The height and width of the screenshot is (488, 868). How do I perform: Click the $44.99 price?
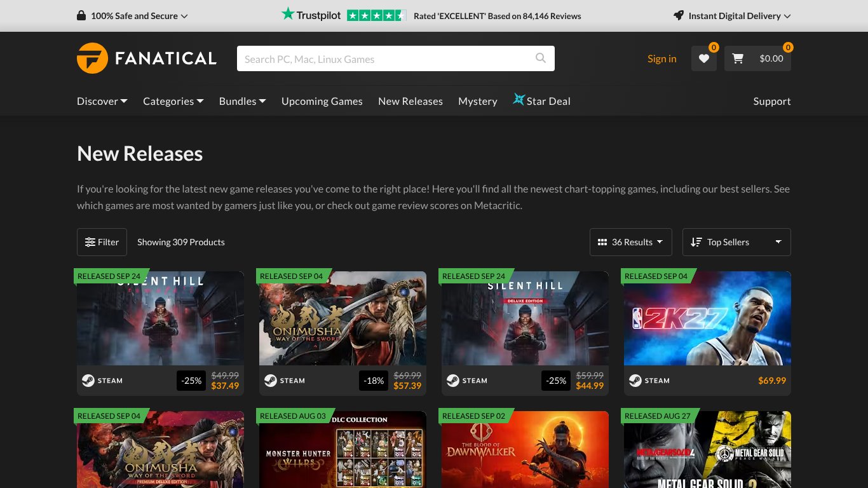pos(590,386)
